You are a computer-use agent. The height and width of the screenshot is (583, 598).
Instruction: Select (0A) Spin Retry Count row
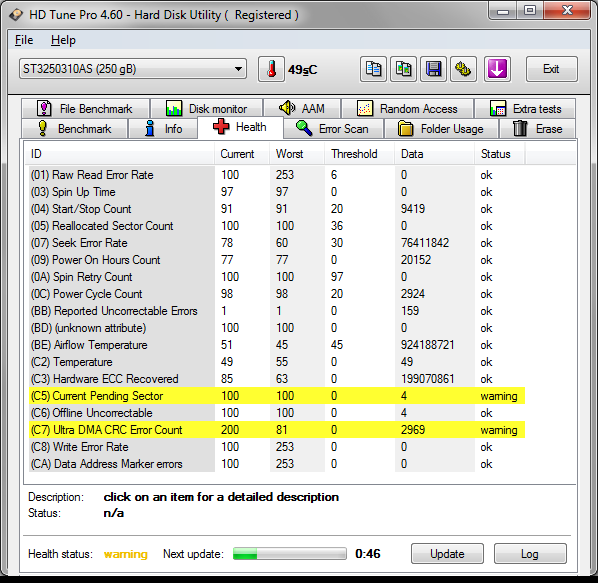(276, 277)
